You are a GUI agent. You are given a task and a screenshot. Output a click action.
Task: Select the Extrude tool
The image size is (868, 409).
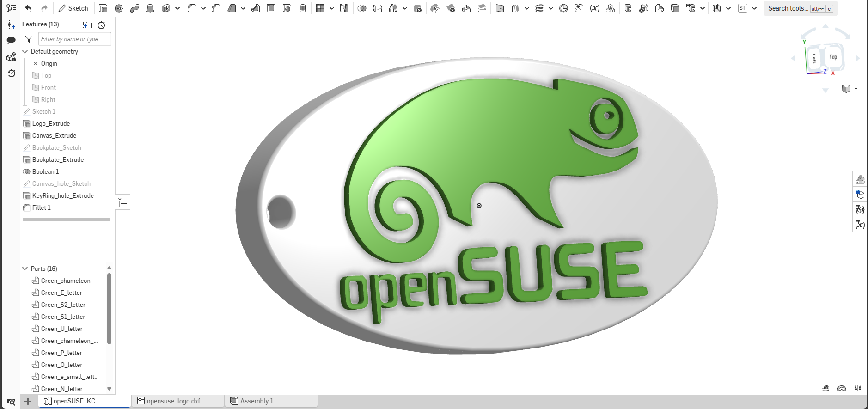[104, 8]
